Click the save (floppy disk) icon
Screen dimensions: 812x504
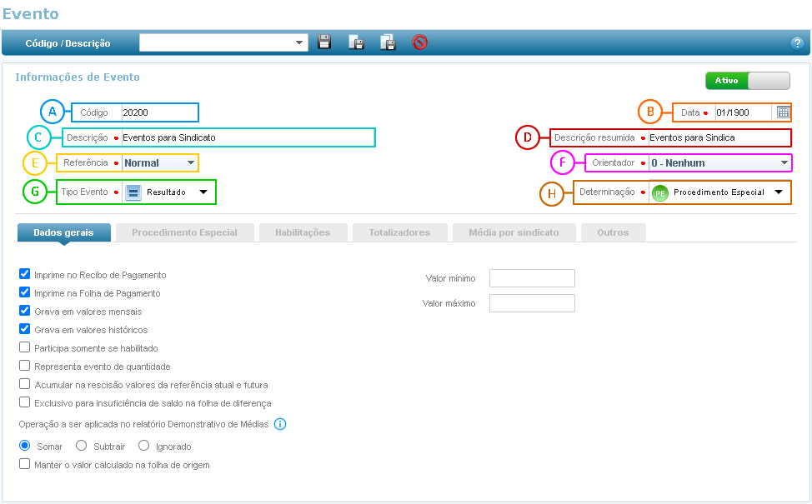click(x=325, y=42)
